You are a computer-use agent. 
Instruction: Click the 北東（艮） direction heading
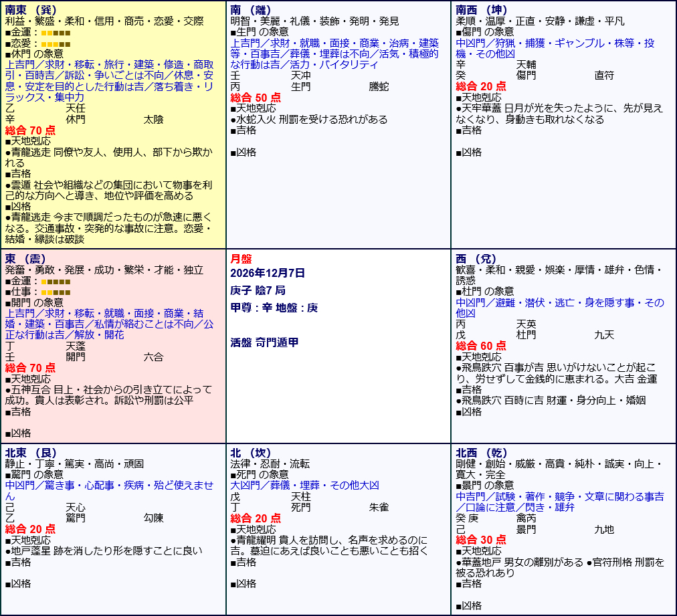[31, 452]
